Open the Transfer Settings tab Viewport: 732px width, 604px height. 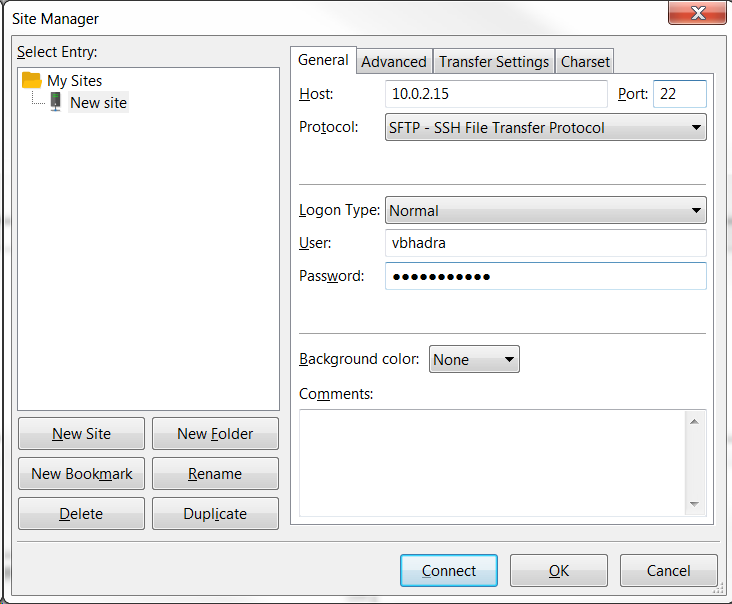494,61
